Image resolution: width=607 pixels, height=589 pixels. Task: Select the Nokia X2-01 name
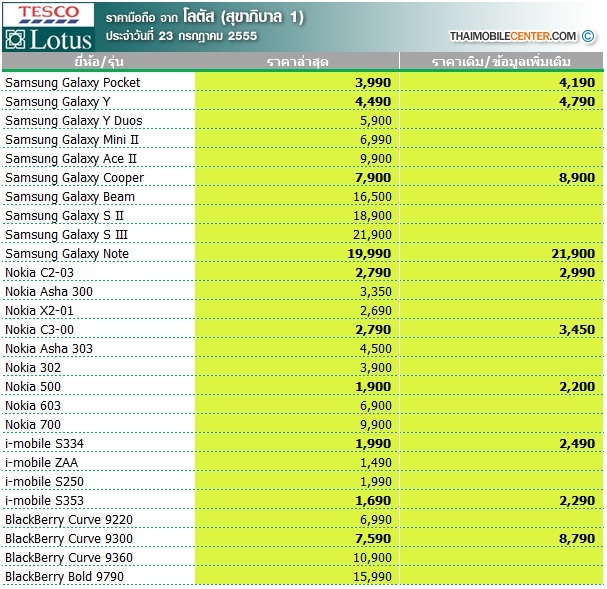[39, 310]
